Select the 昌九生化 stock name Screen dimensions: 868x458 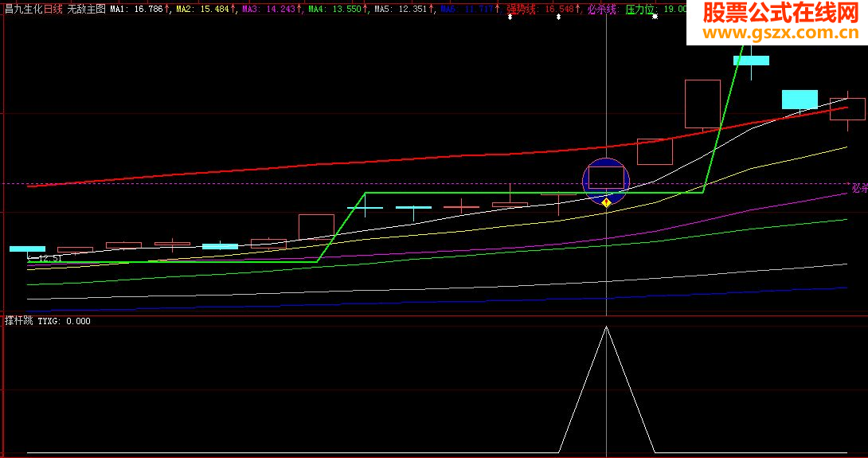pos(23,9)
